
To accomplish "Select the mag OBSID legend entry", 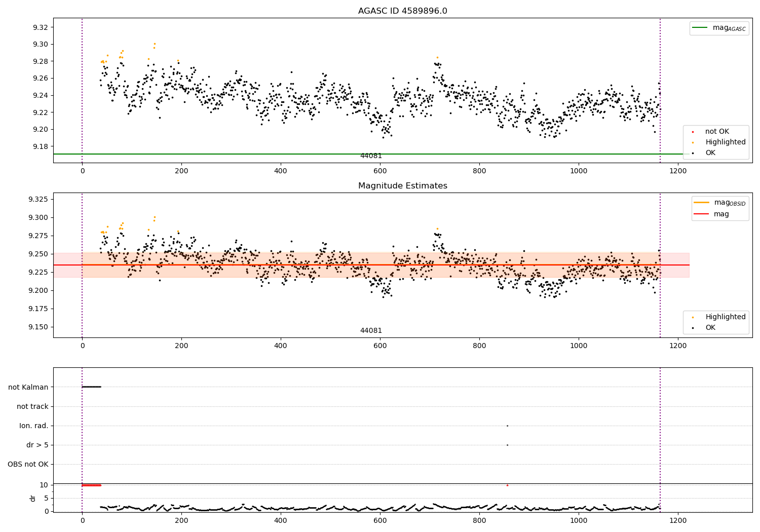I will pyautogui.click(x=720, y=203).
